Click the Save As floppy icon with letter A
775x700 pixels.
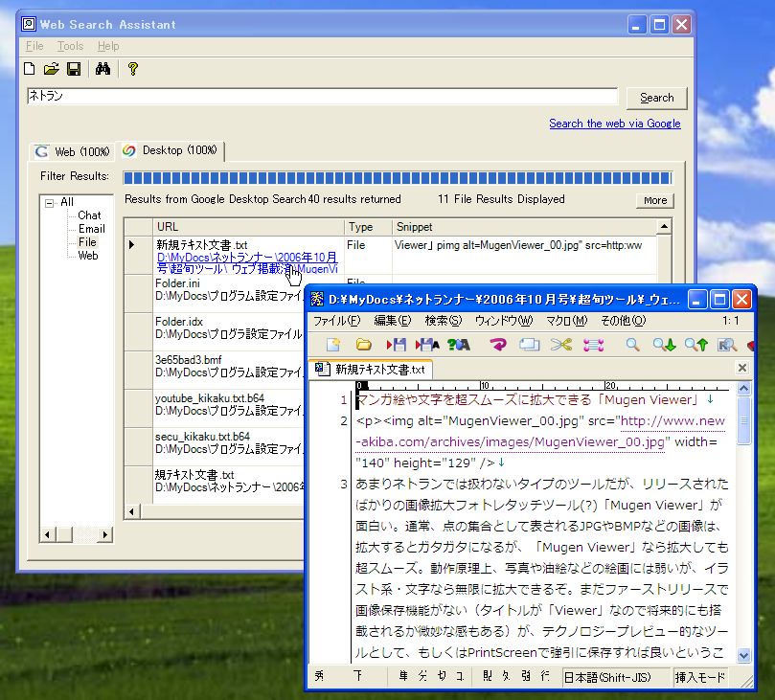point(427,345)
